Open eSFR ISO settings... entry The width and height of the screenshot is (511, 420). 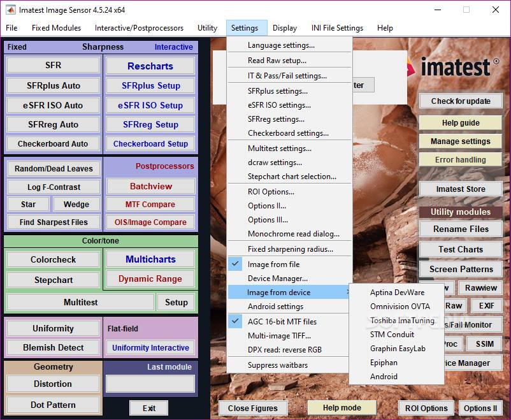pos(289,105)
